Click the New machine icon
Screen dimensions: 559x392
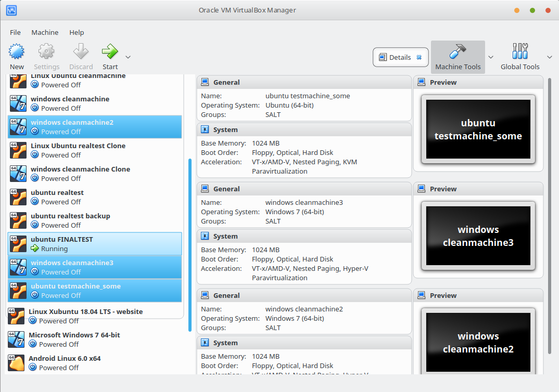click(x=17, y=51)
